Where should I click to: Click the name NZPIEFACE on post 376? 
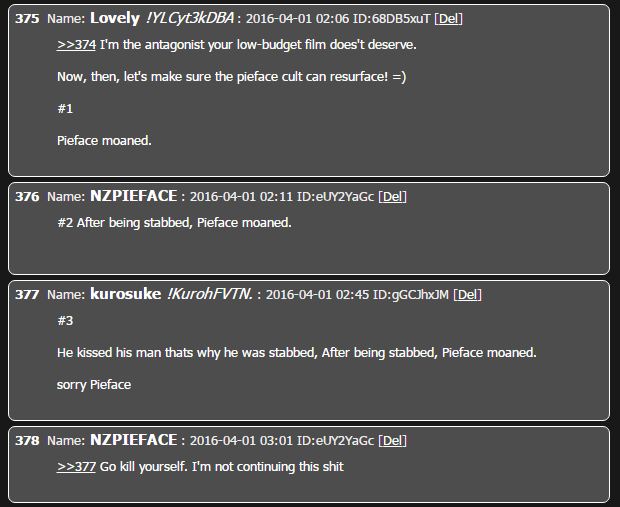134,196
